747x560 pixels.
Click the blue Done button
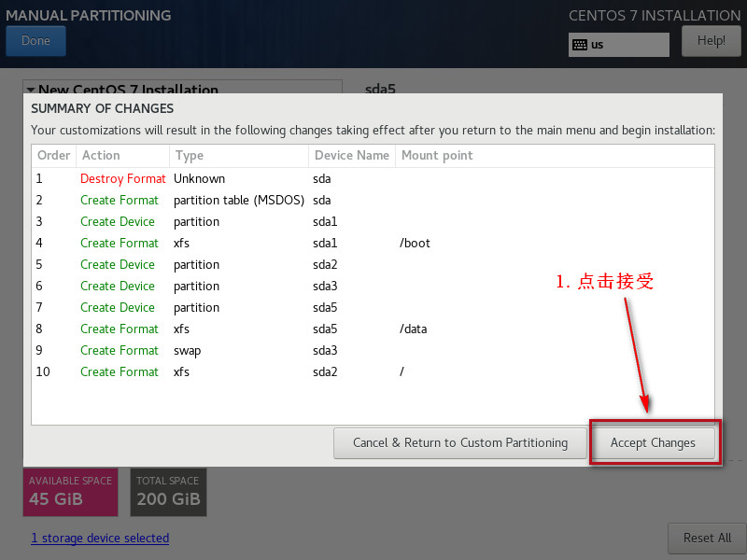[35, 41]
